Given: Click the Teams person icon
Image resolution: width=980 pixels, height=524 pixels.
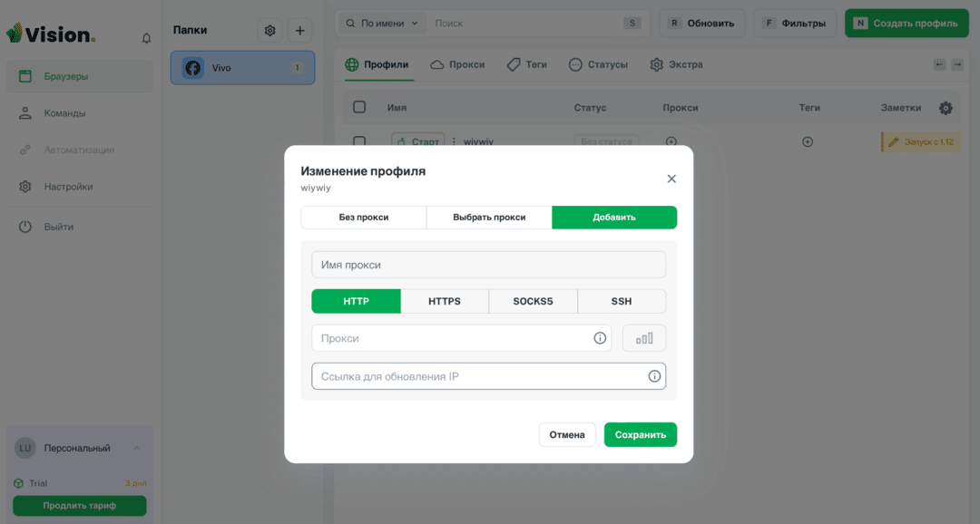Looking at the screenshot, I should (25, 113).
